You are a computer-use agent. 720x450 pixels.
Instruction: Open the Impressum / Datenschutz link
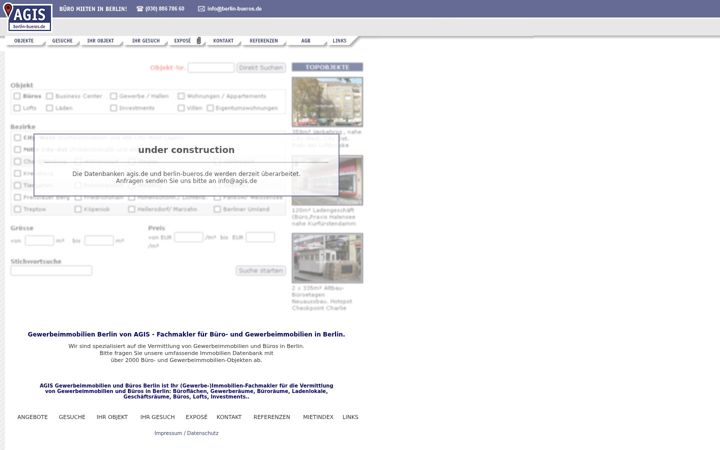click(x=186, y=433)
